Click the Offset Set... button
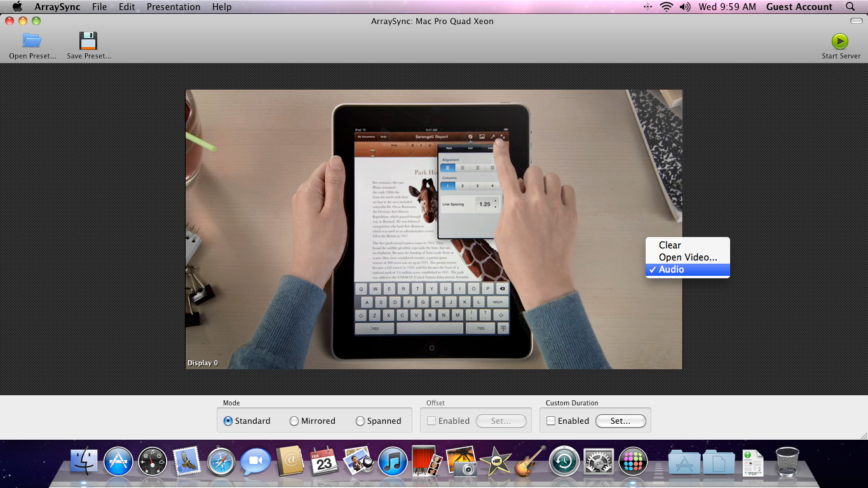 [501, 421]
